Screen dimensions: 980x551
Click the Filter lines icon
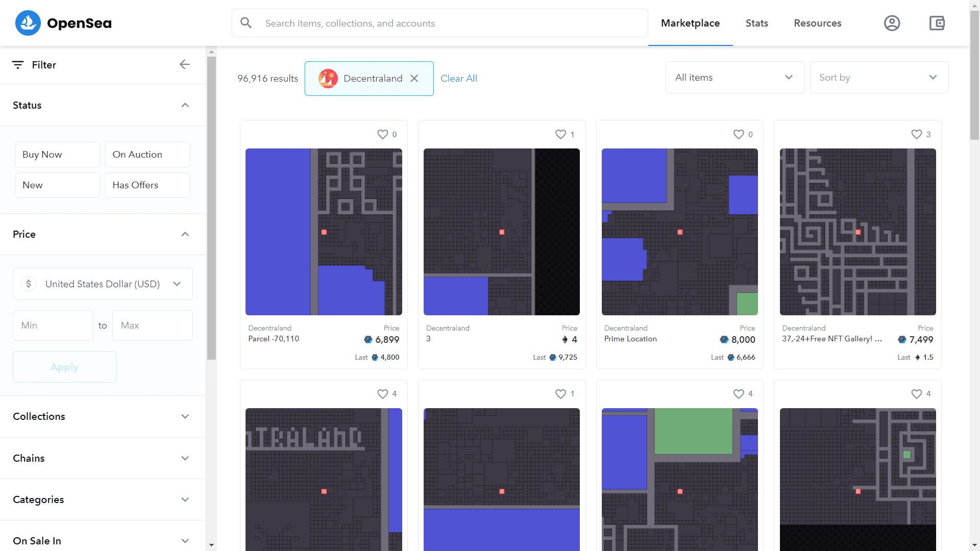tap(18, 65)
